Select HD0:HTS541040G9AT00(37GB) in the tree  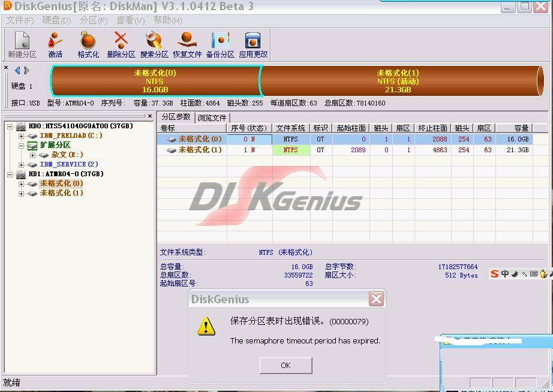pos(80,126)
